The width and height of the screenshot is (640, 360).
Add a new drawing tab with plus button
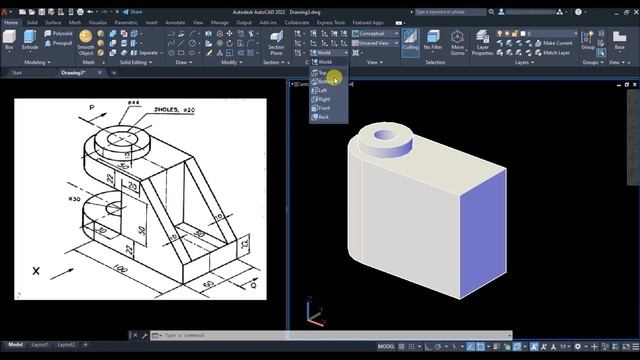[114, 73]
